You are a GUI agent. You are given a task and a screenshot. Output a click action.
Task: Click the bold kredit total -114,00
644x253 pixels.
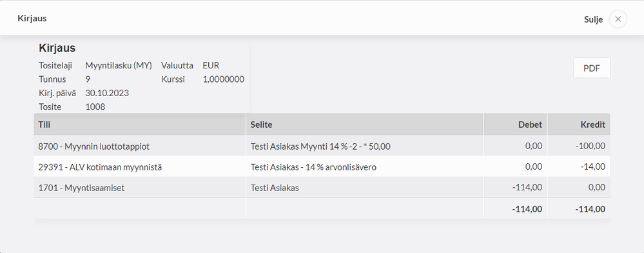(590, 209)
